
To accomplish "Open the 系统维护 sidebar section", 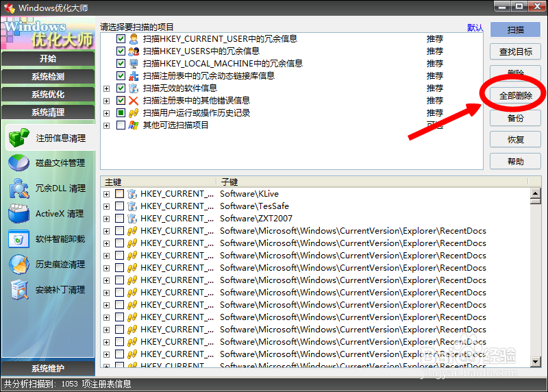I will [48, 368].
